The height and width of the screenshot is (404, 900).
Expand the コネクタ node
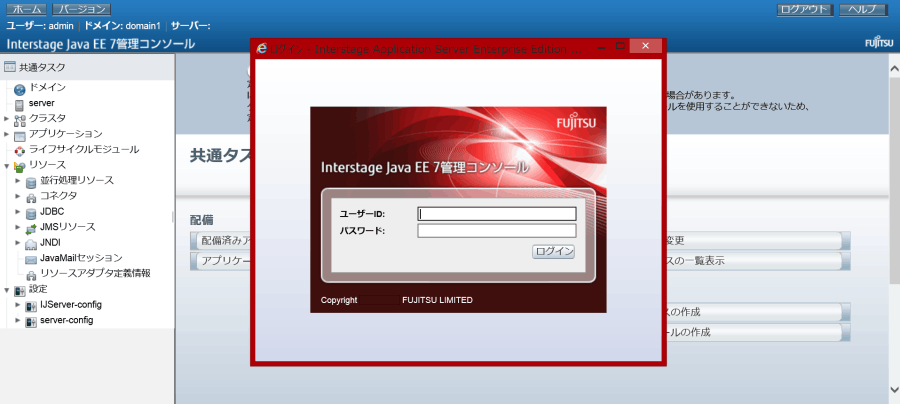point(18,196)
